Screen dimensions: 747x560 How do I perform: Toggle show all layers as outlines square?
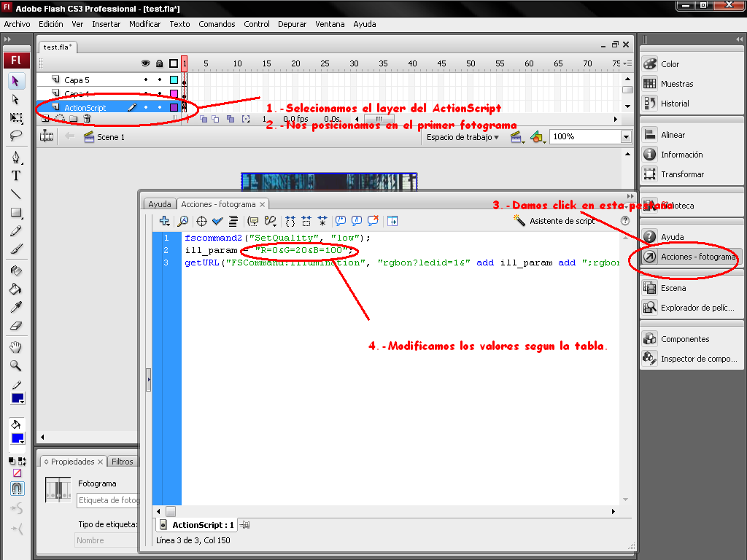click(174, 63)
